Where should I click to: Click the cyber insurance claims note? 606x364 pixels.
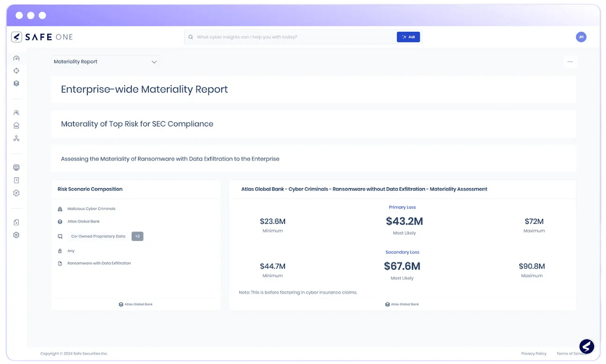[x=298, y=292]
